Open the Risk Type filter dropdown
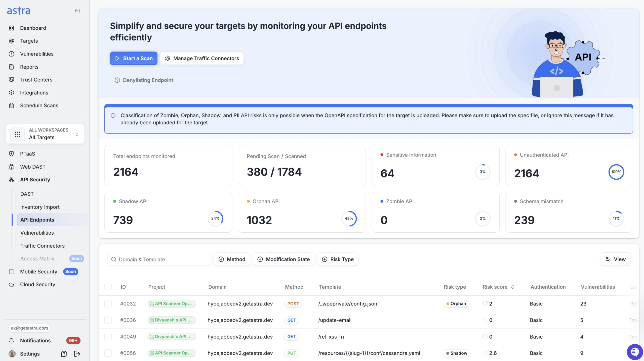 tap(338, 259)
